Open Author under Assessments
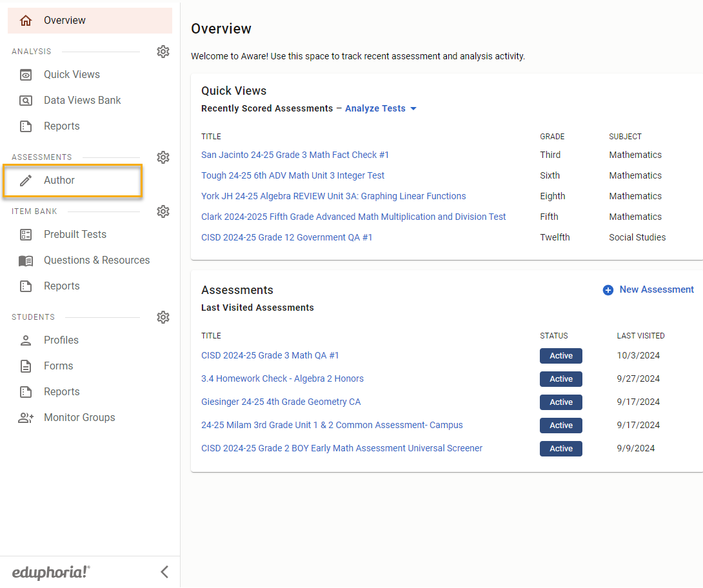703x588 pixels. click(59, 181)
